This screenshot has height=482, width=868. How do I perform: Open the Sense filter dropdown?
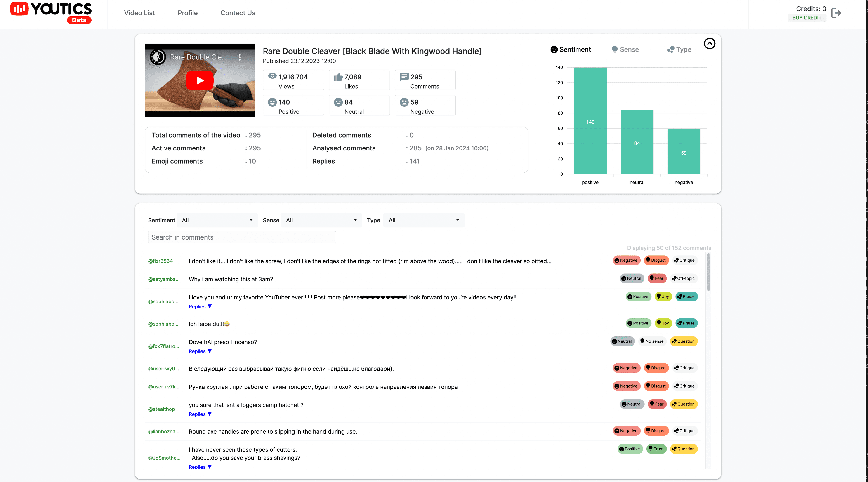[321, 220]
